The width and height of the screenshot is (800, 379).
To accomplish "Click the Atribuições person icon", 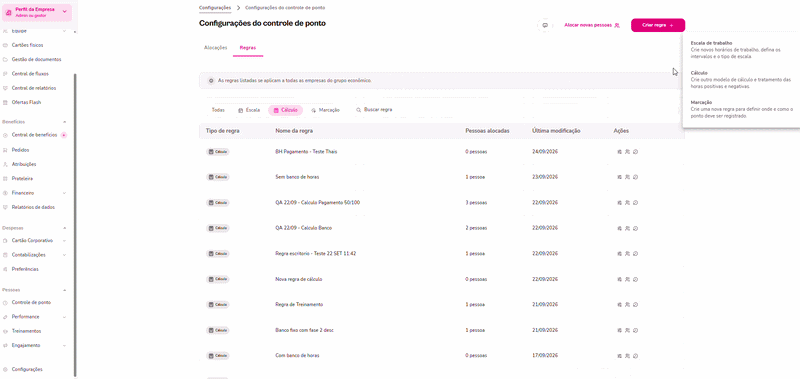I will [5, 165].
